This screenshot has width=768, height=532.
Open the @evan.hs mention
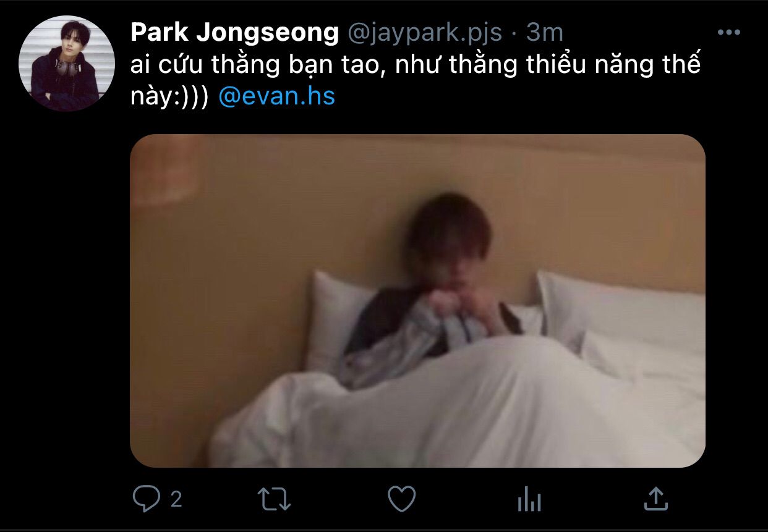(x=277, y=97)
